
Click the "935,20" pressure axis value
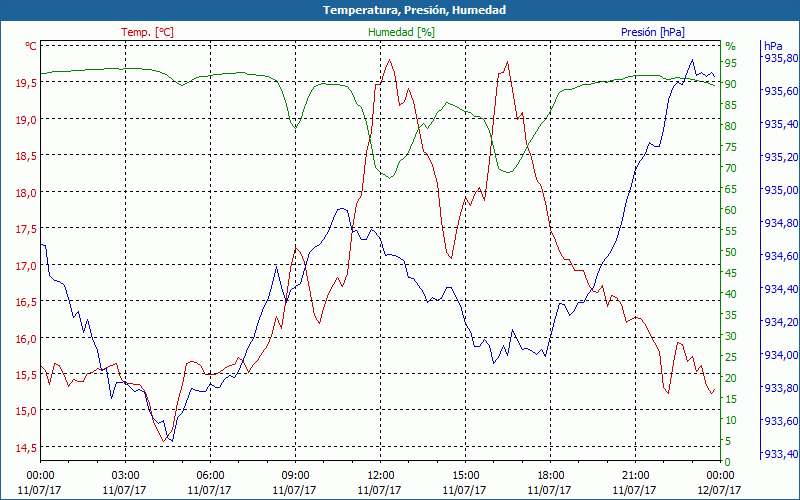click(x=780, y=157)
